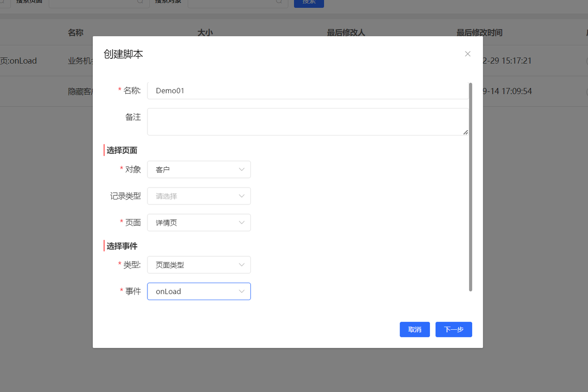Expand the 类型 dropdown set to 页面类型
The image size is (588, 392).
click(x=198, y=265)
